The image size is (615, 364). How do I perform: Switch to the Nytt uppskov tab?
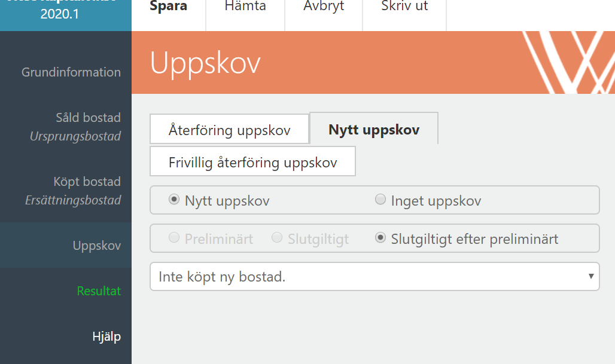(374, 127)
